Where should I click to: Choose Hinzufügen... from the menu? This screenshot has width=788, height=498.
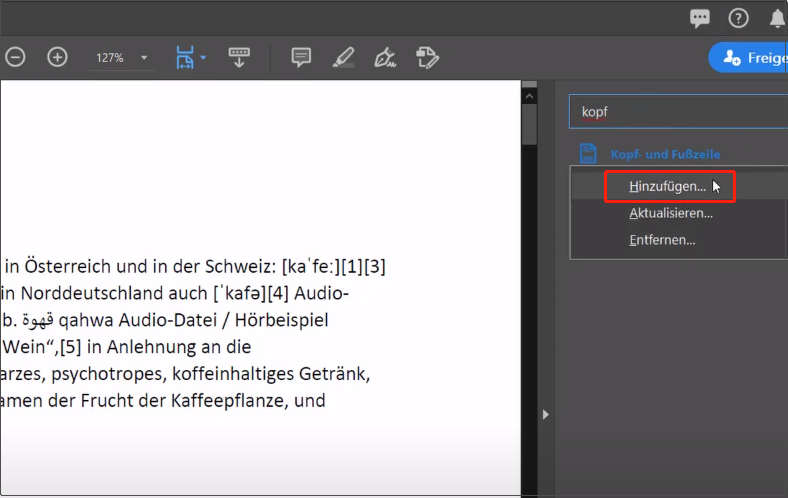[667, 186]
